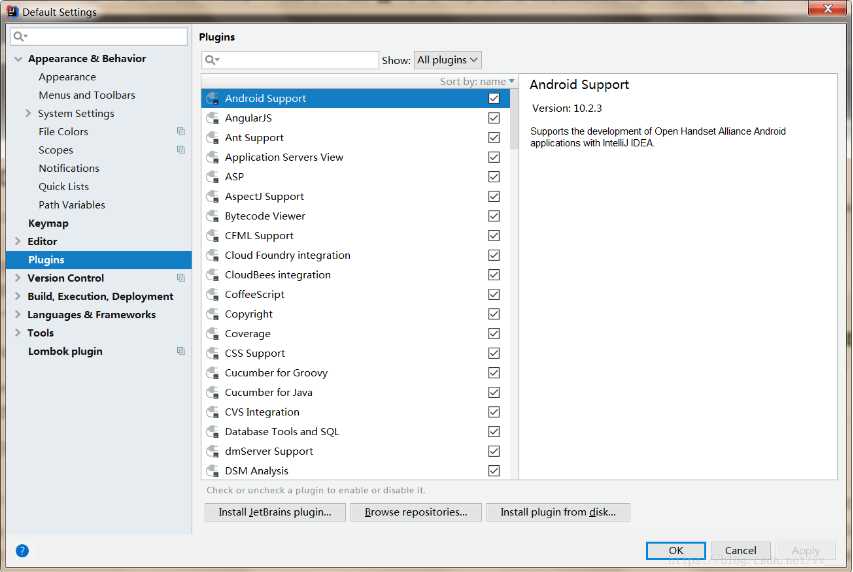Expand the Editor section arrow
The image size is (853, 572).
pos(17,241)
